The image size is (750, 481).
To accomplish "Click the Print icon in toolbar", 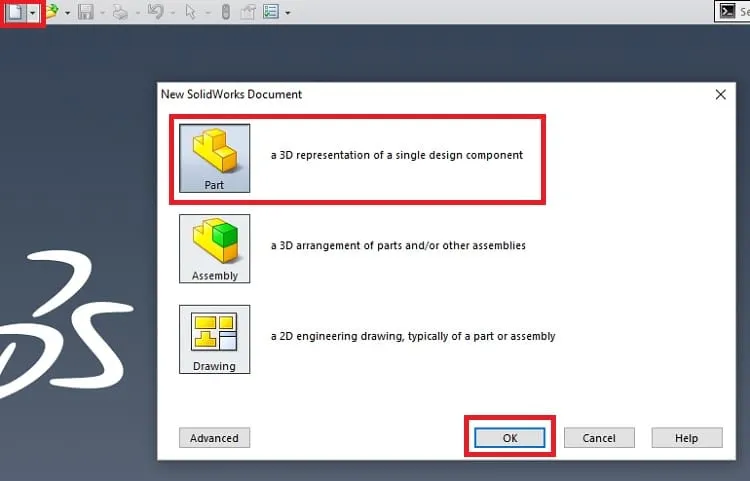I will click(120, 12).
